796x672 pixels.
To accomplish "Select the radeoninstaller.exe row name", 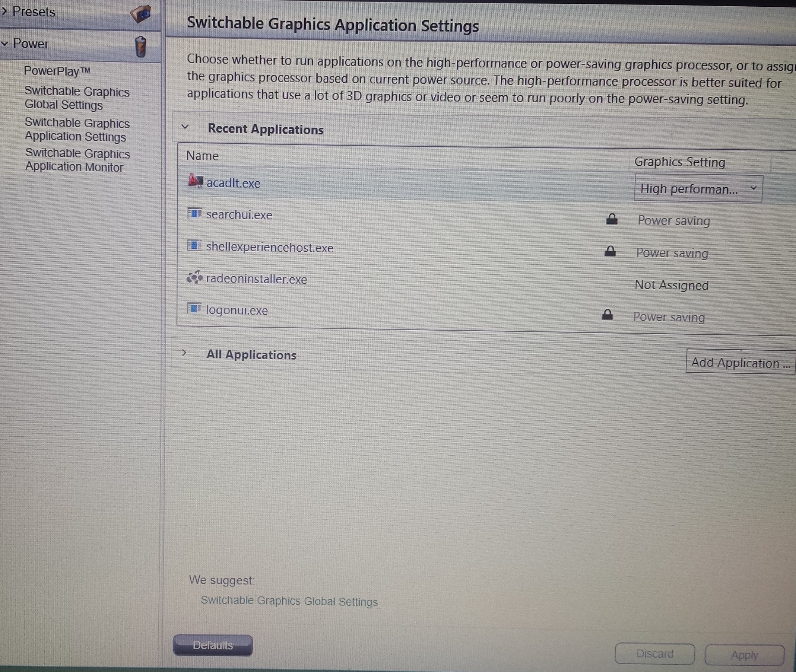I will (256, 279).
